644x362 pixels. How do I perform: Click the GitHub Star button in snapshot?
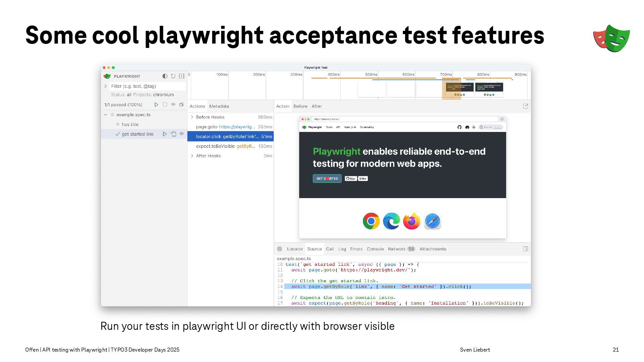[351, 179]
